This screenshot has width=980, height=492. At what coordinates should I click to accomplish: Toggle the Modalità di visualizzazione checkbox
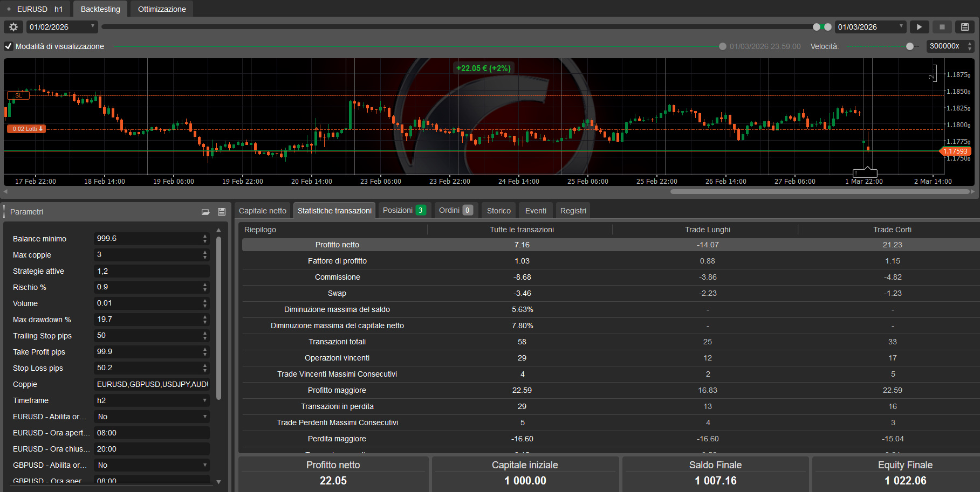tap(8, 46)
